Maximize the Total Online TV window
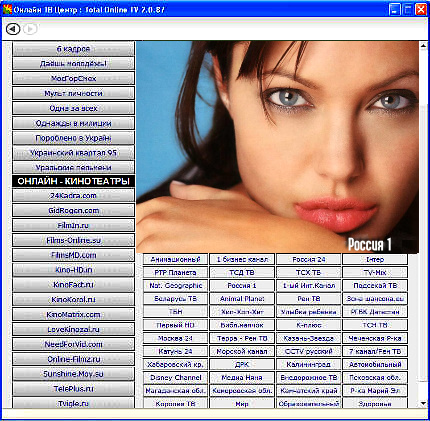This screenshot has width=430, height=421. coord(407,9)
